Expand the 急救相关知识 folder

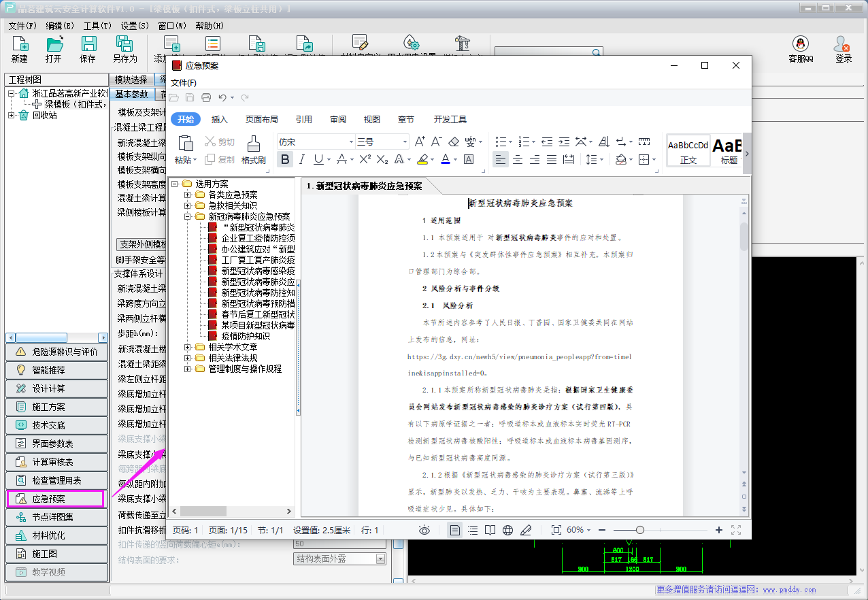[x=188, y=205]
